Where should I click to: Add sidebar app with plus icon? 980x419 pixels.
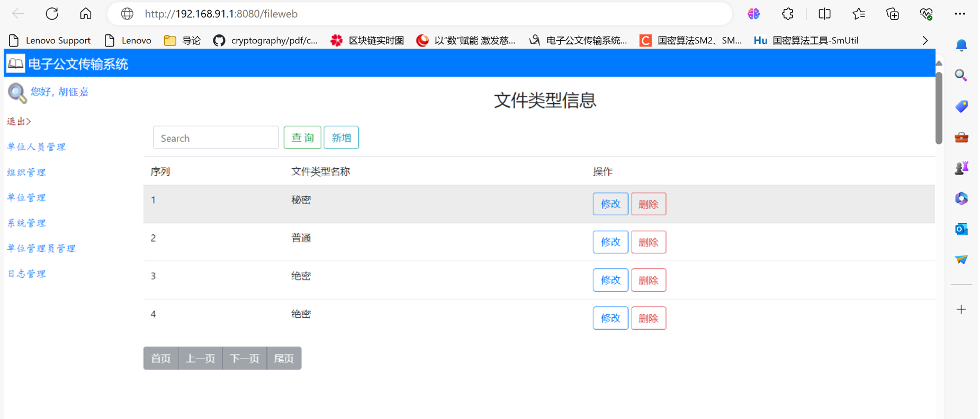961,309
